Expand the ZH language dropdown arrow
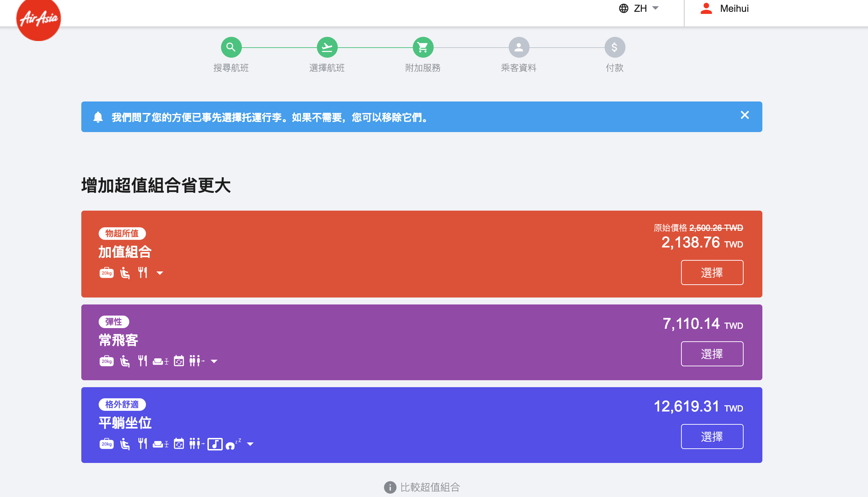 [x=655, y=8]
